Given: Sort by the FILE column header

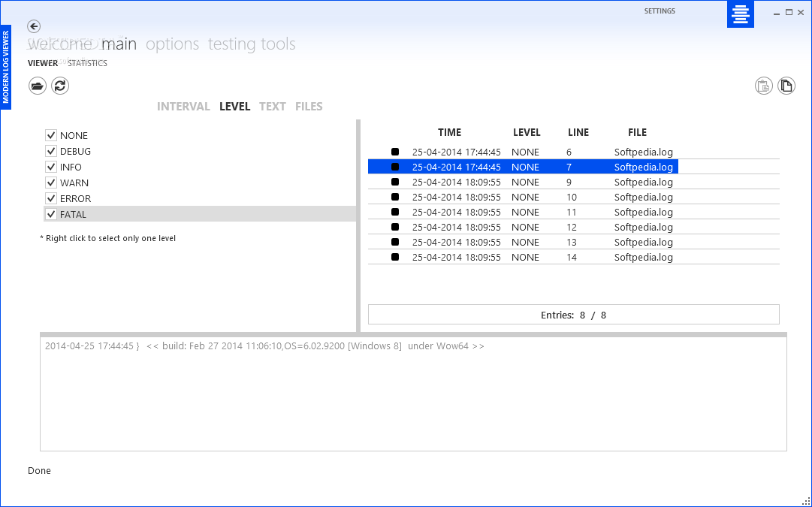Looking at the screenshot, I should (x=638, y=133).
